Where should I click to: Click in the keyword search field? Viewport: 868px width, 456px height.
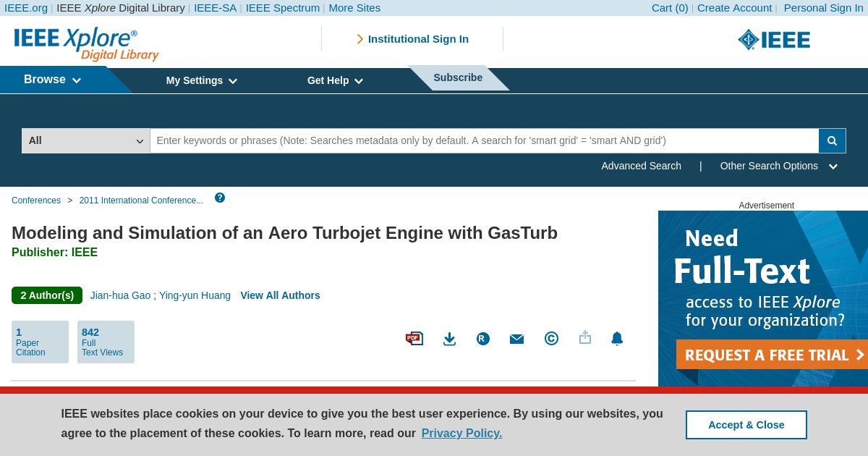(484, 140)
